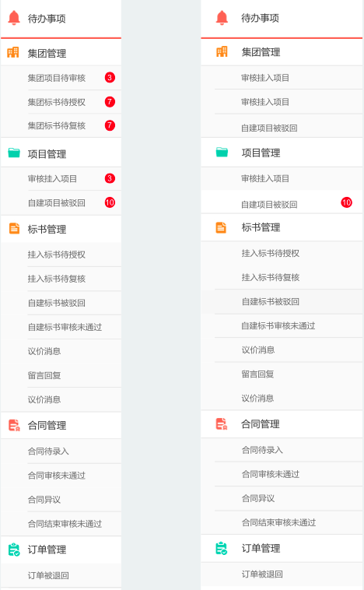Click the green clipboard icon beside left 订单管理
The width and height of the screenshot is (364, 590).
[x=14, y=550]
